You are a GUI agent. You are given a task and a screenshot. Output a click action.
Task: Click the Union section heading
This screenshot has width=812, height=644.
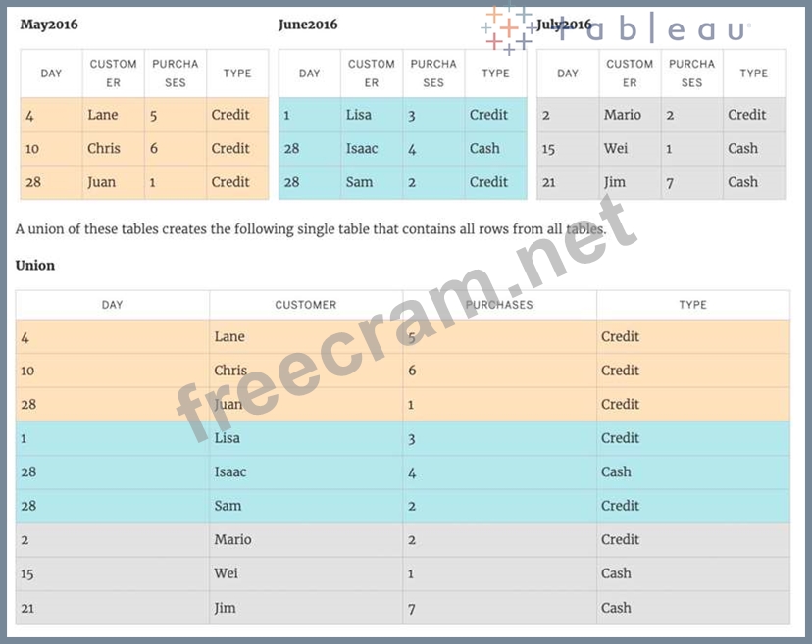[35, 266]
